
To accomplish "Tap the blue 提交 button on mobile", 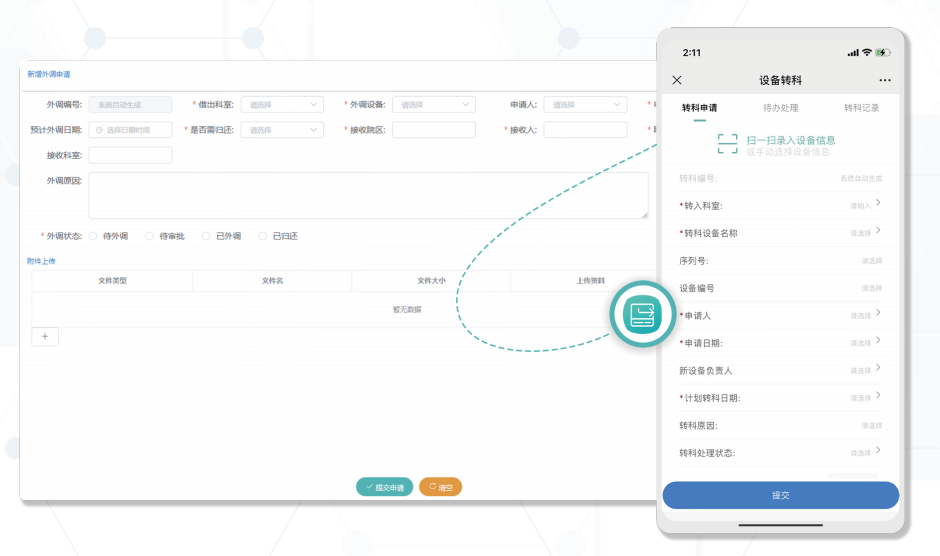I will 780,495.
